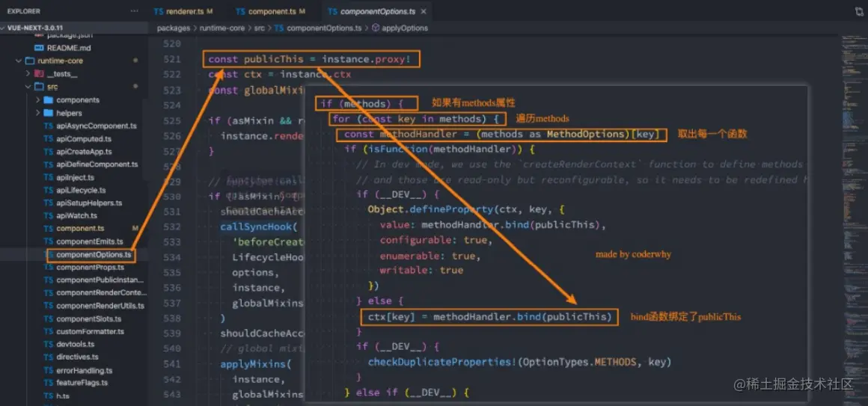Click TS icon of errorHandling.ts
The image size is (868, 406).
(x=48, y=370)
